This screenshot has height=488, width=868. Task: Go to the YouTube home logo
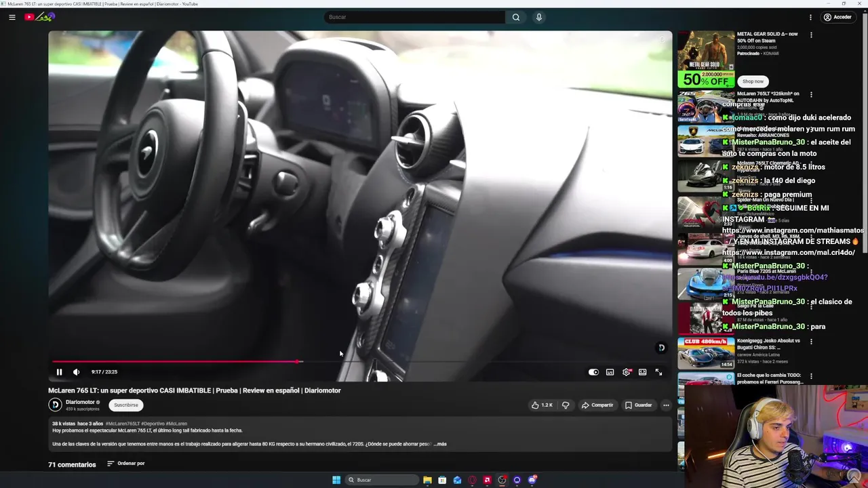coord(39,17)
